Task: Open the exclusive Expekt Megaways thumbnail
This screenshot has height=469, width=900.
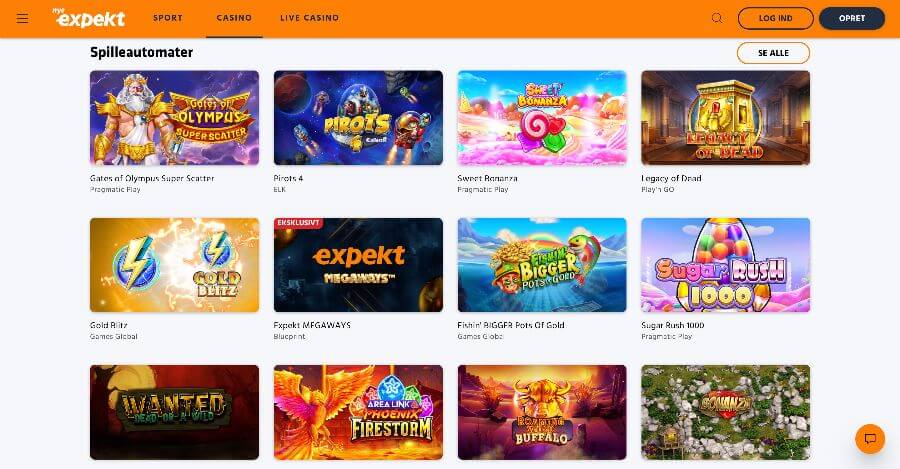Action: (x=358, y=265)
